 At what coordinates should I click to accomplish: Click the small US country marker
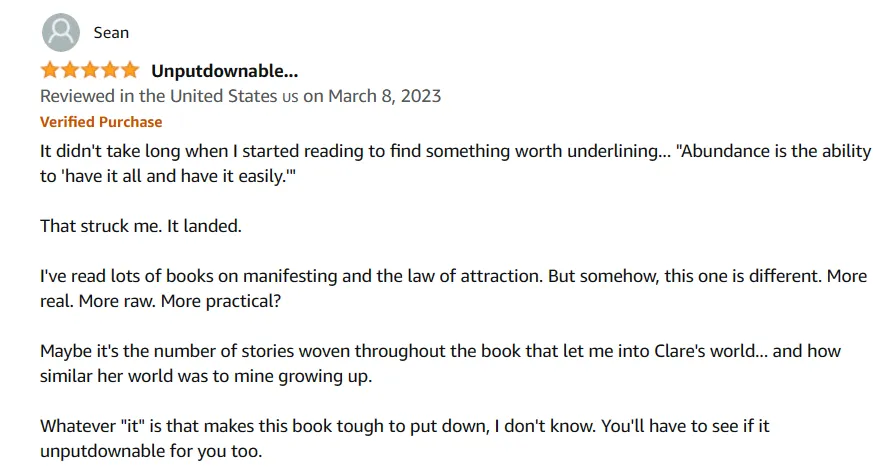click(x=290, y=97)
